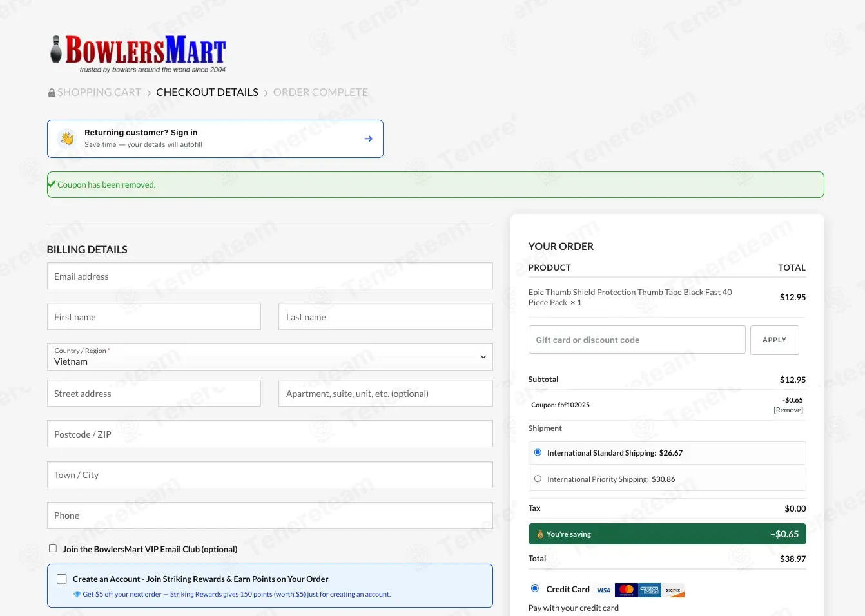Click the green checkmark in coupon notice
Screen dimensions: 865x616
pyautogui.click(x=52, y=184)
